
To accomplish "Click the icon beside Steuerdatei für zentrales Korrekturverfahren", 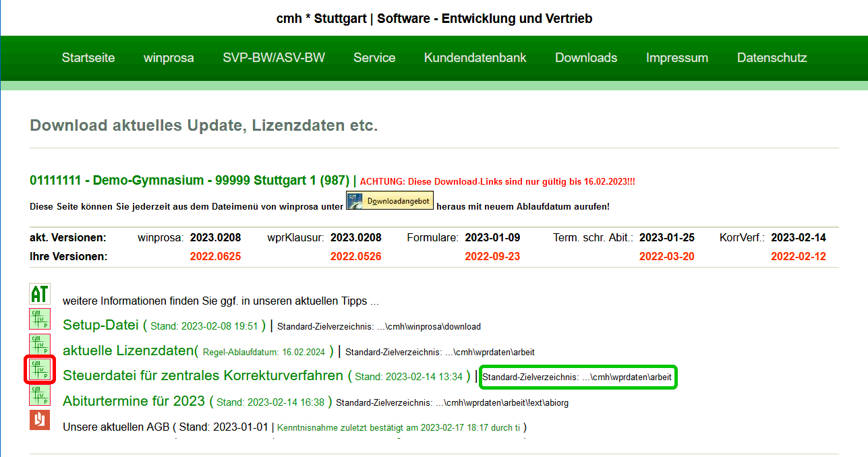I will pos(40,370).
